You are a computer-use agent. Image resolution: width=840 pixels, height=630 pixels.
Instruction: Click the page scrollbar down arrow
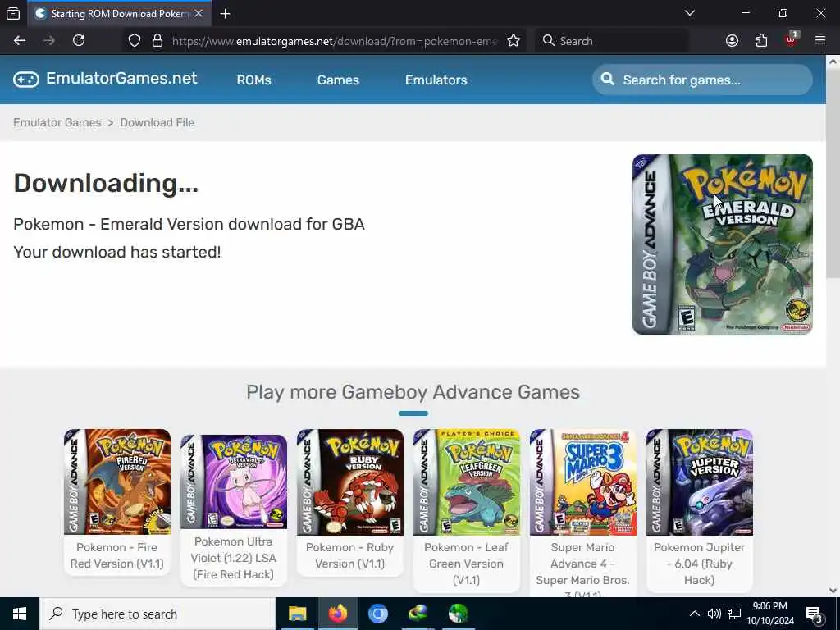(x=833, y=591)
